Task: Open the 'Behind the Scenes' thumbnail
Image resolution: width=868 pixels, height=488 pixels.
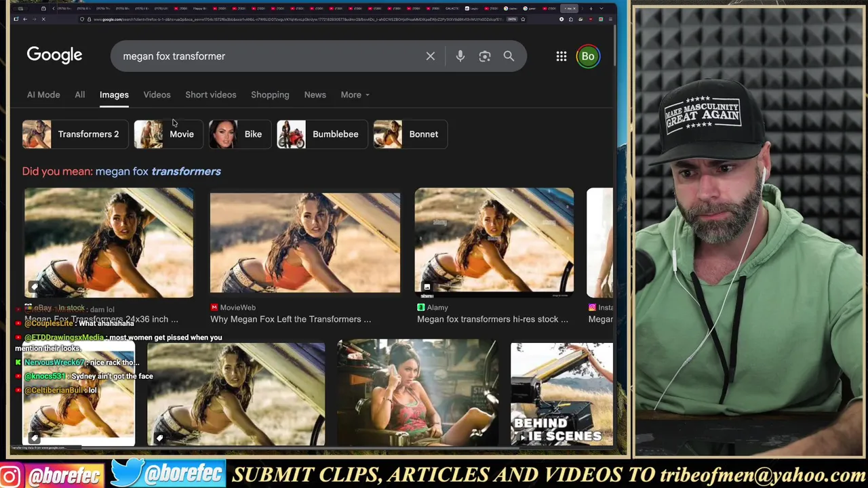Action: point(561,394)
